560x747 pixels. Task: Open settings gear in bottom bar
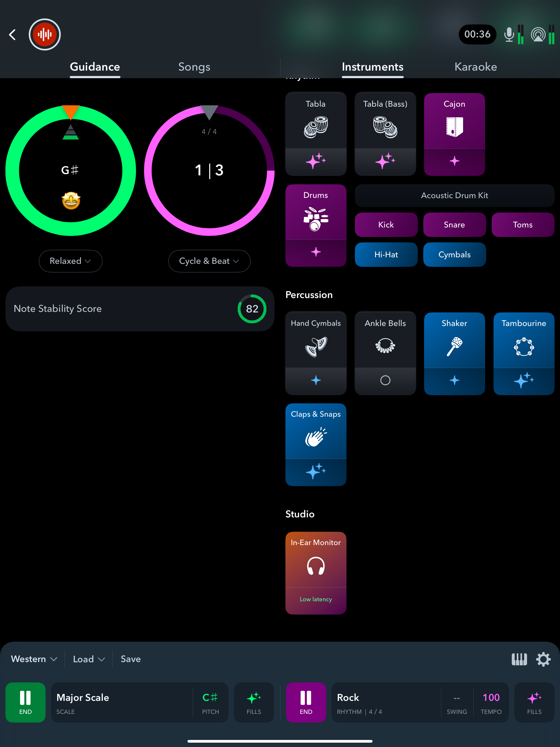click(x=543, y=659)
